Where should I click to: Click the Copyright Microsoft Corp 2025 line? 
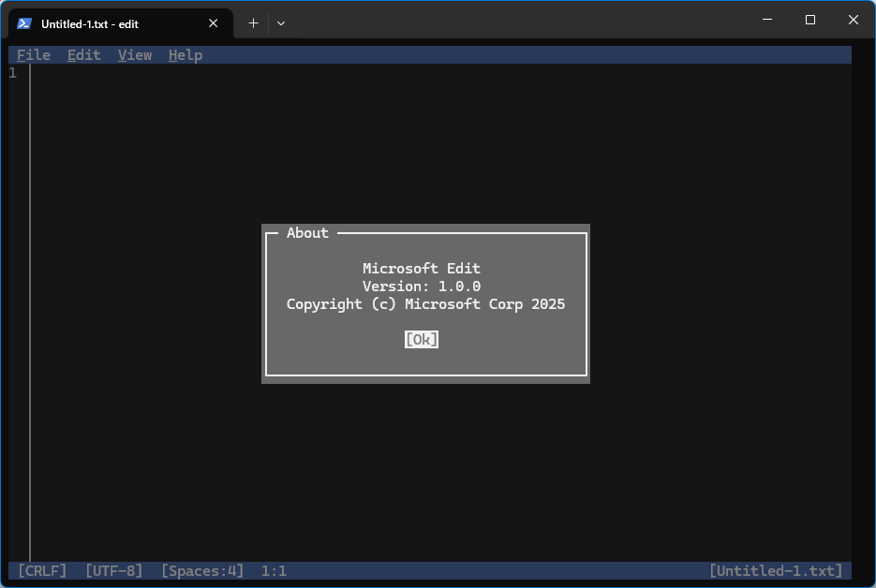[x=425, y=303]
